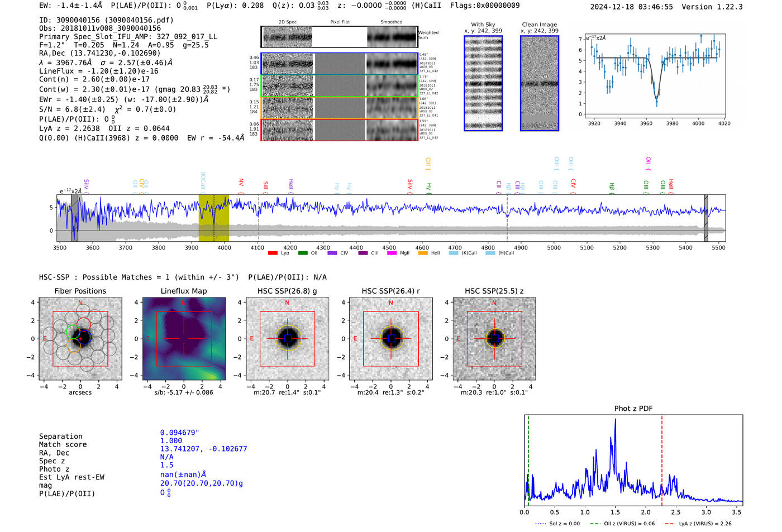Click the red Lyα legend swatch
Image resolution: width=782 pixels, height=532 pixels.
pos(273,253)
